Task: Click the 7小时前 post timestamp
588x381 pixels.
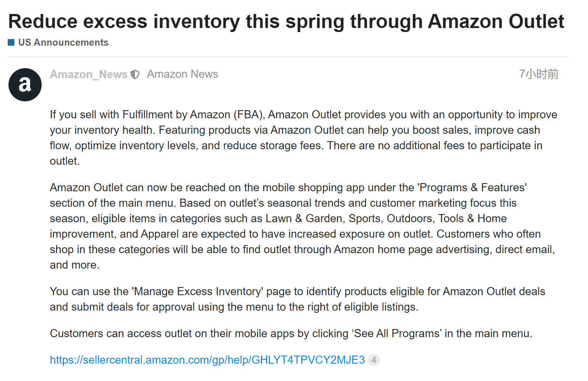Action: [539, 74]
